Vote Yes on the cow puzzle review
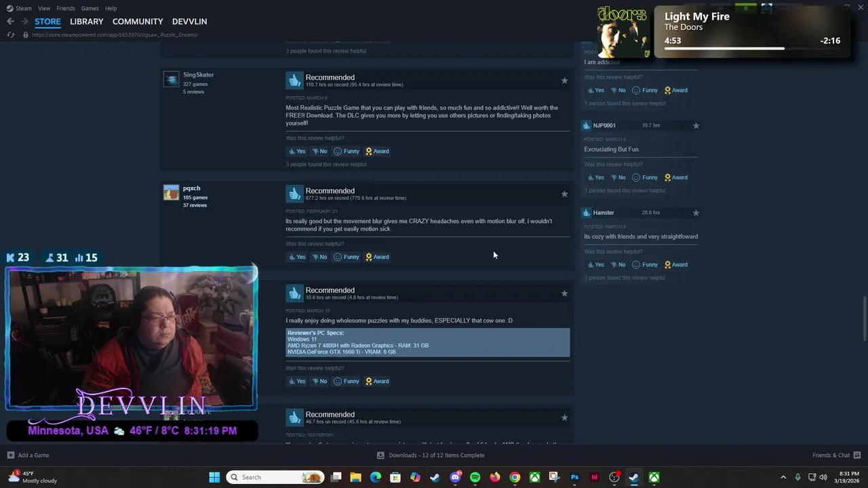Viewport: 868px width, 488px height. coord(297,381)
